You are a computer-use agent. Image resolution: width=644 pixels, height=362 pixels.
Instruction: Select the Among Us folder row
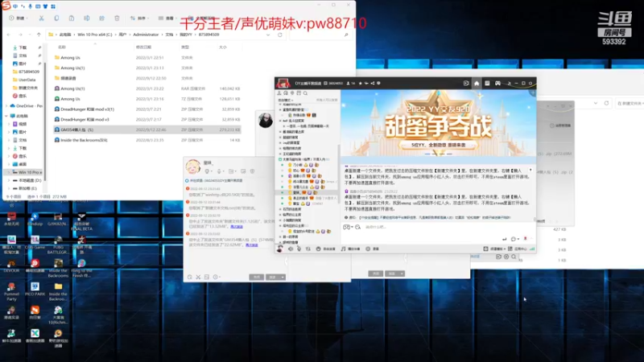click(x=147, y=58)
